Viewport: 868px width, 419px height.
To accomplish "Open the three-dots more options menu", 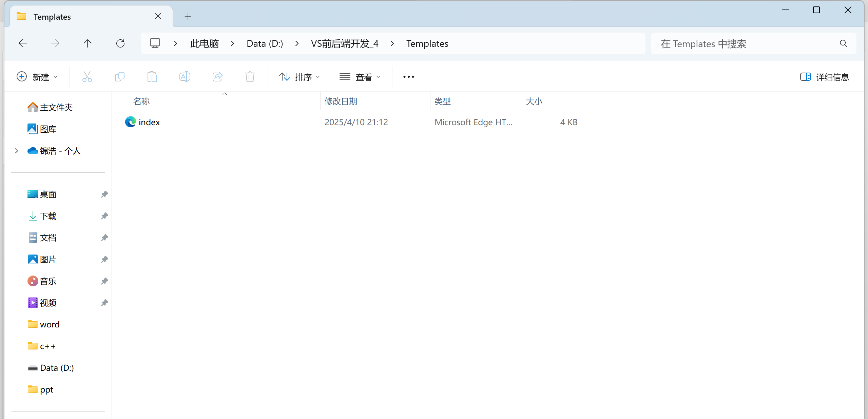I will (408, 77).
